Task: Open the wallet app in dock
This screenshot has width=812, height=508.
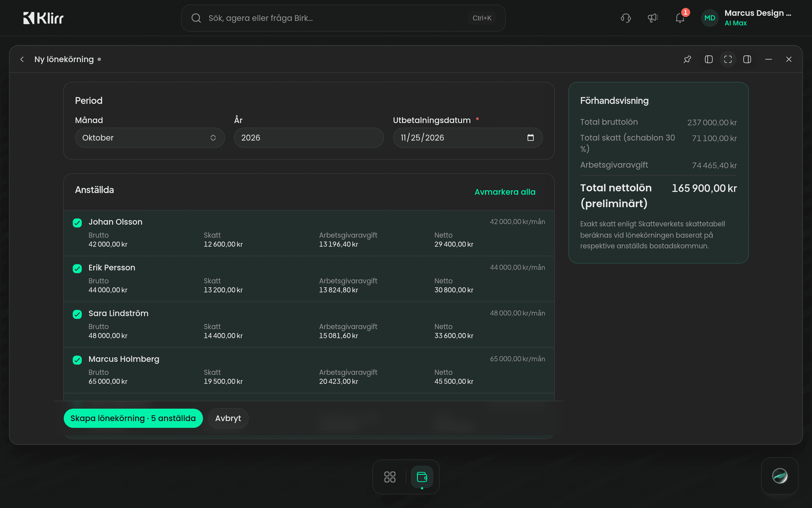Action: tap(422, 477)
